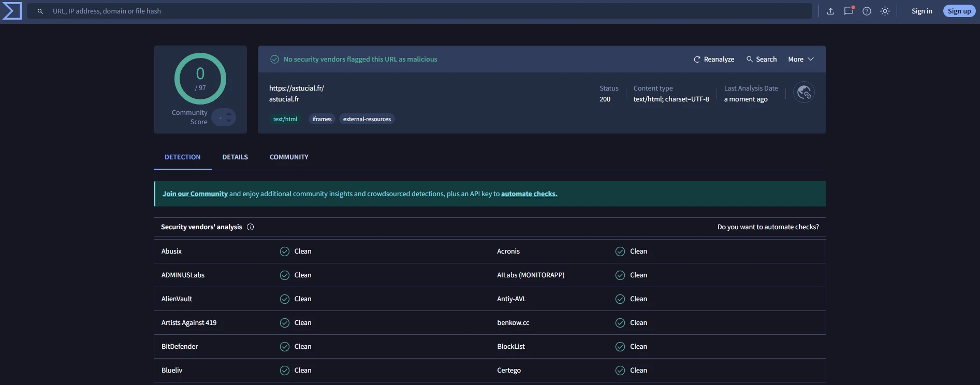Click the BlockList Clean check icon
Screen dimensions: 980x385
(x=620, y=347)
